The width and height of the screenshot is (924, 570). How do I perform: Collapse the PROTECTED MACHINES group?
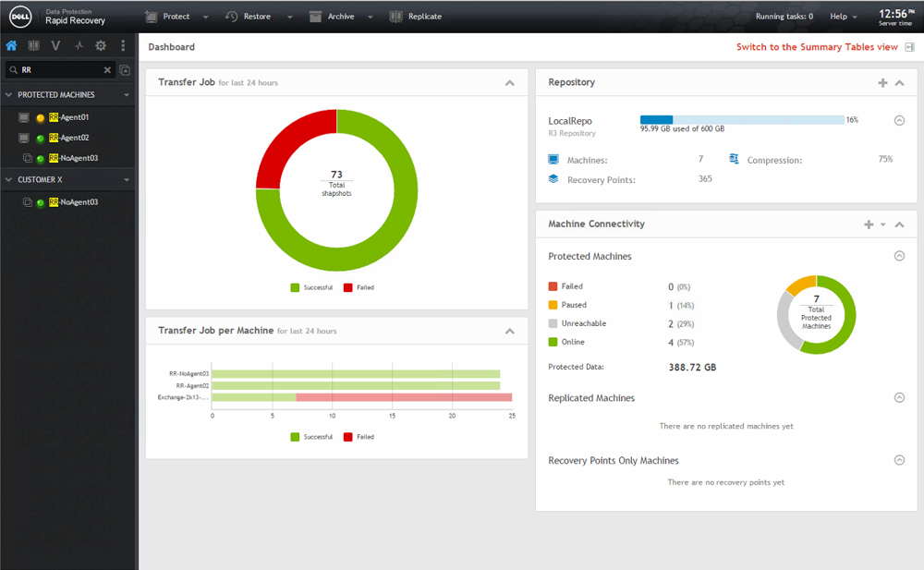tap(8, 94)
